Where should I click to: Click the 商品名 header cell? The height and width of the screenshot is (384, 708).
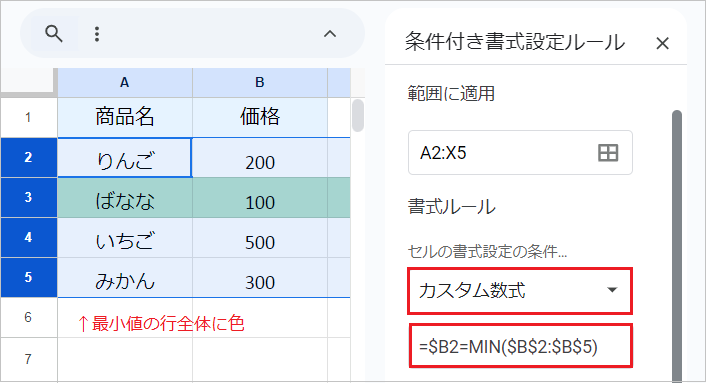tap(125, 117)
